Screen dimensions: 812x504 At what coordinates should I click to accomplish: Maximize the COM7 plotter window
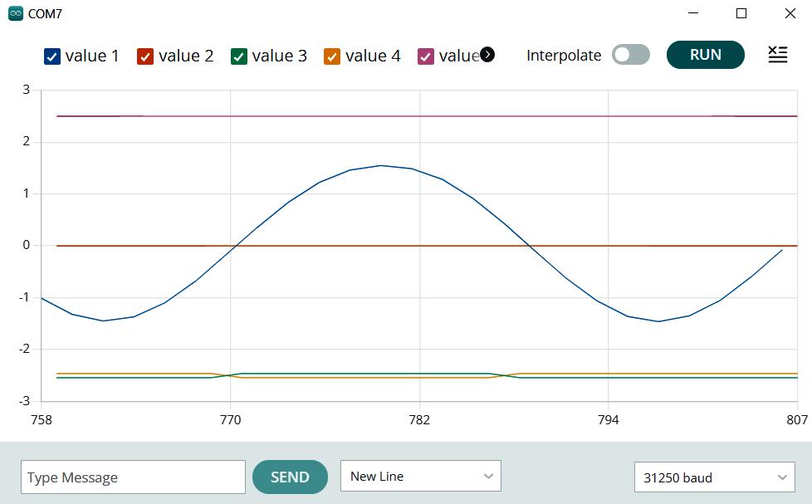tap(741, 14)
